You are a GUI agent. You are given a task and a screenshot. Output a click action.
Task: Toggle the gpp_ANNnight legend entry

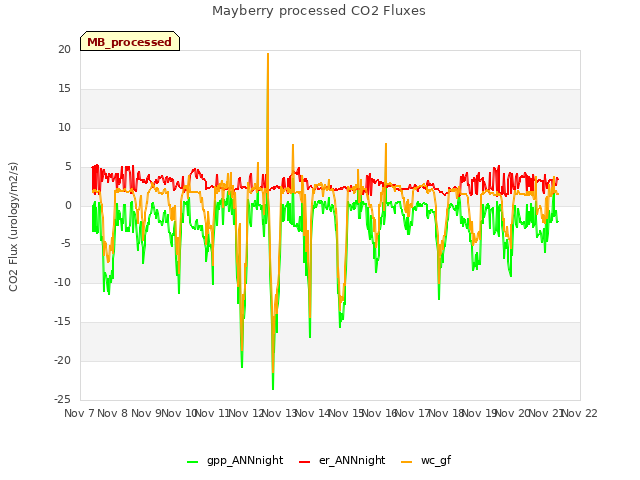tap(235, 461)
